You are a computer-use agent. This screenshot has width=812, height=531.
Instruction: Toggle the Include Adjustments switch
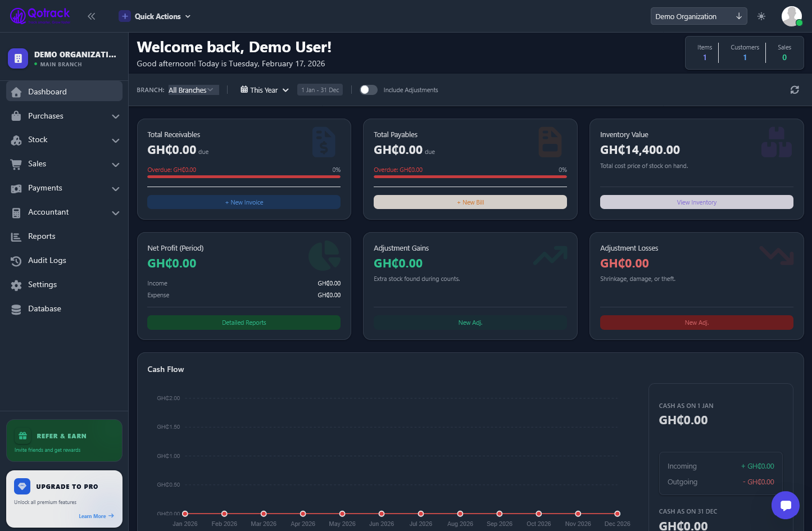(x=369, y=90)
